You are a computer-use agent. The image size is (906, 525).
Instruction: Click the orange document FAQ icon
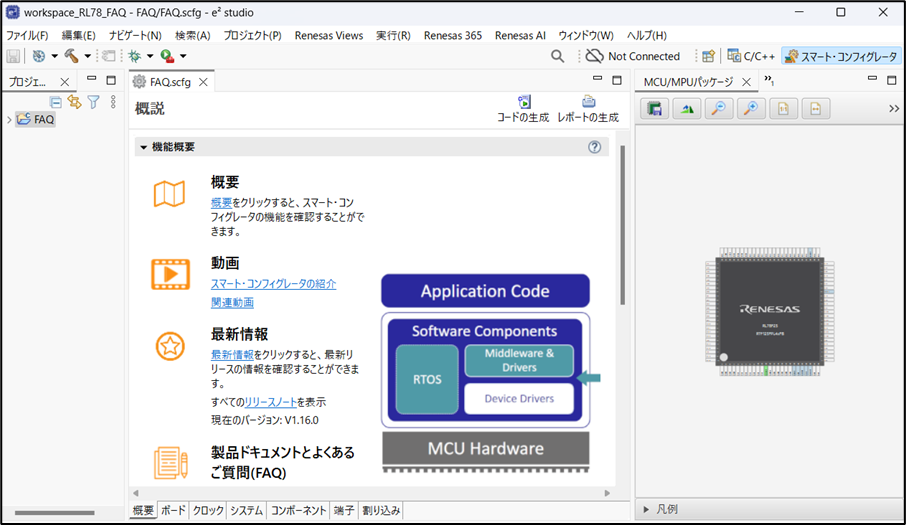click(170, 463)
